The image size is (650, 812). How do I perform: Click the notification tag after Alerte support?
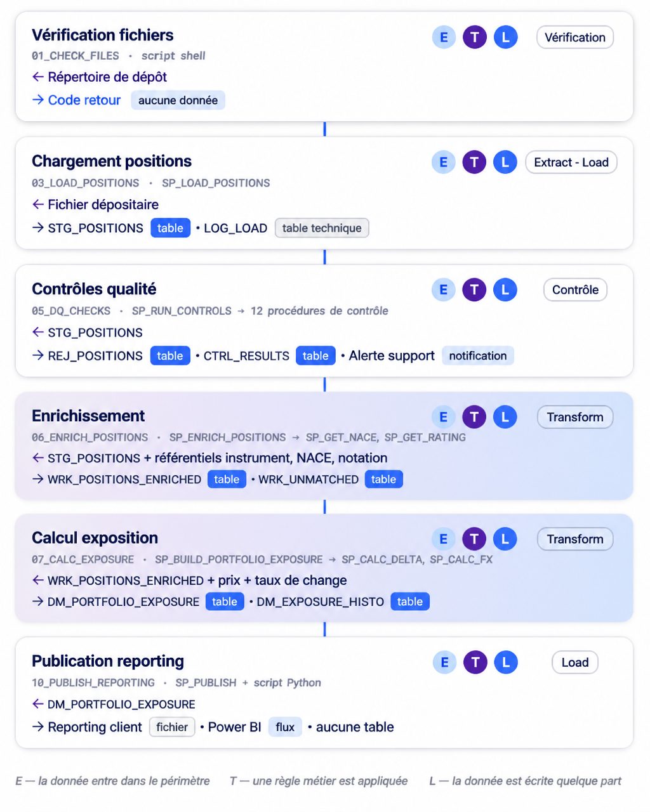coord(478,356)
